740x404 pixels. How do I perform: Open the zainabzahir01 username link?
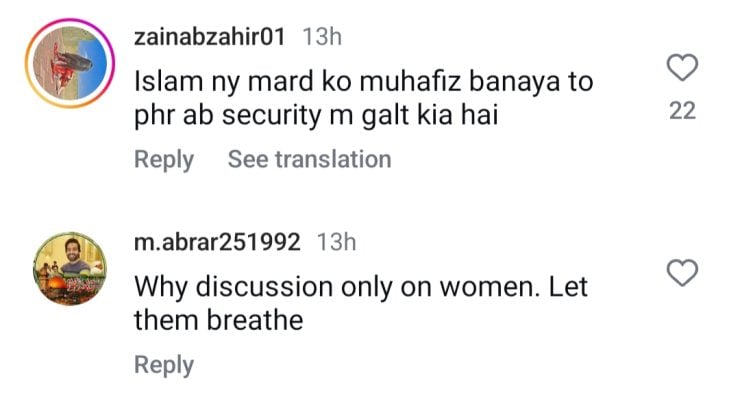point(209,37)
